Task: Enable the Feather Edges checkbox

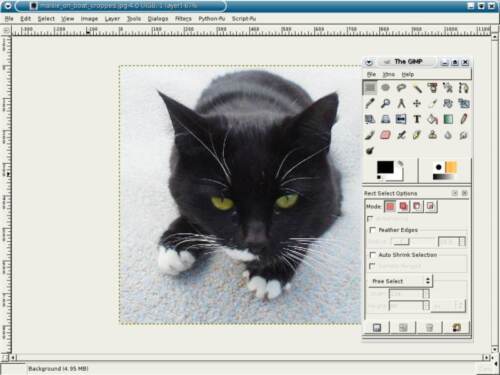Action: pyautogui.click(x=373, y=230)
